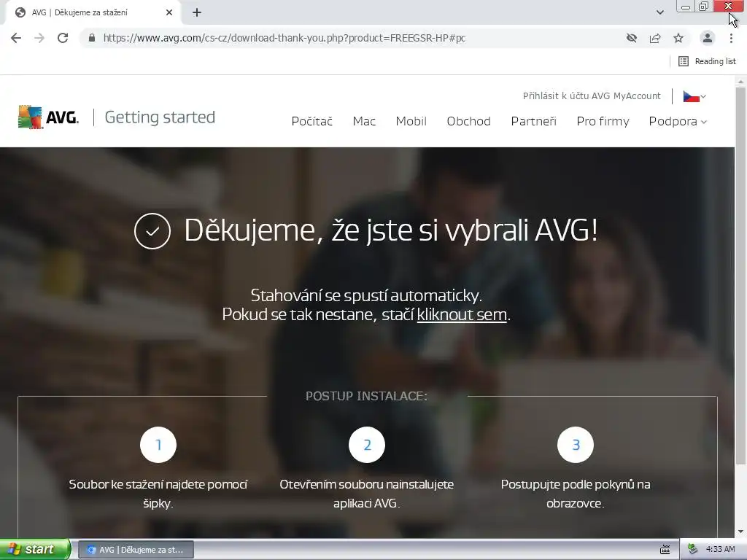Select Partneři in navigation
Screen dimensions: 747x560
point(533,122)
